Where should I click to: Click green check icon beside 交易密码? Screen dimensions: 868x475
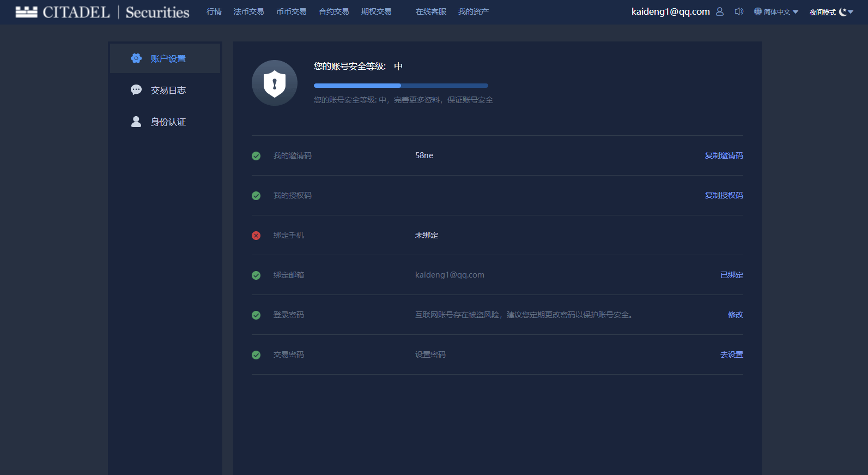pos(256,355)
